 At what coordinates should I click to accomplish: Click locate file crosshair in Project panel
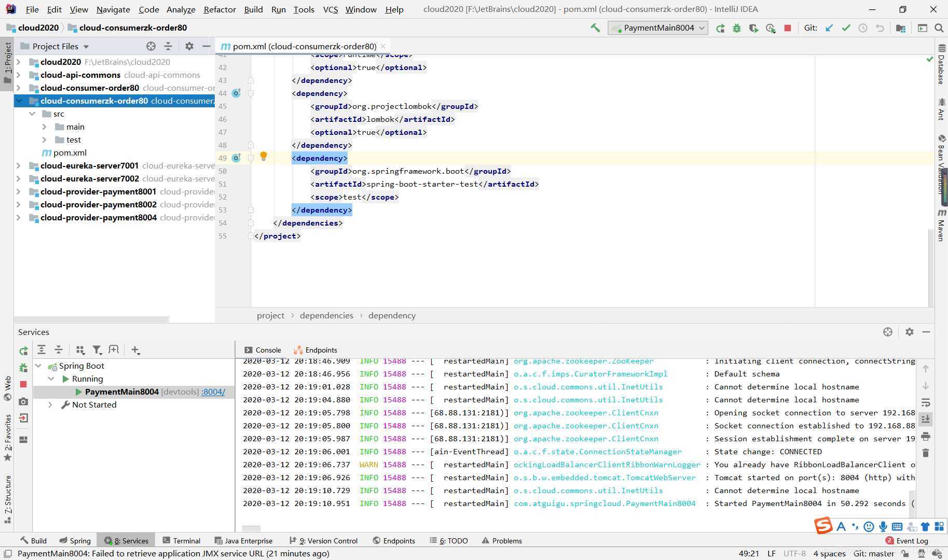151,46
